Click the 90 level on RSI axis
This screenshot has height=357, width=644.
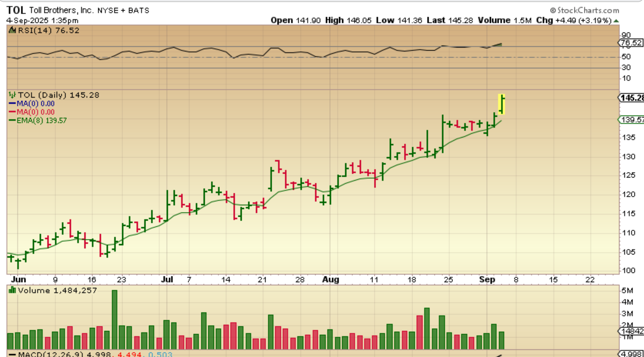(626, 35)
